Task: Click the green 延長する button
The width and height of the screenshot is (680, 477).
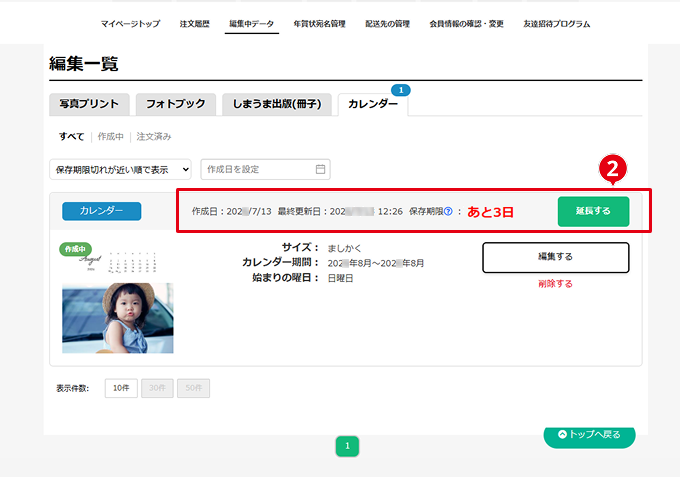Action: tap(593, 211)
